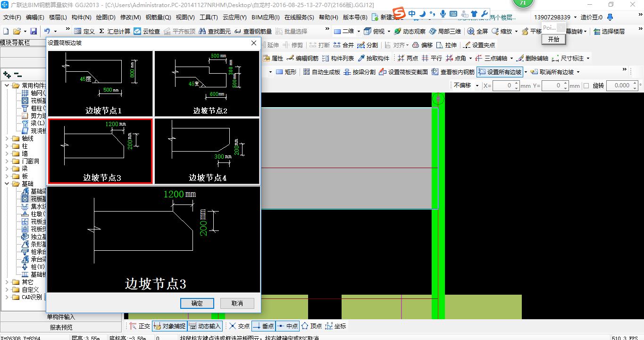Select 偏移 offset tool
The width and height of the screenshot is (644, 340).
(422, 45)
